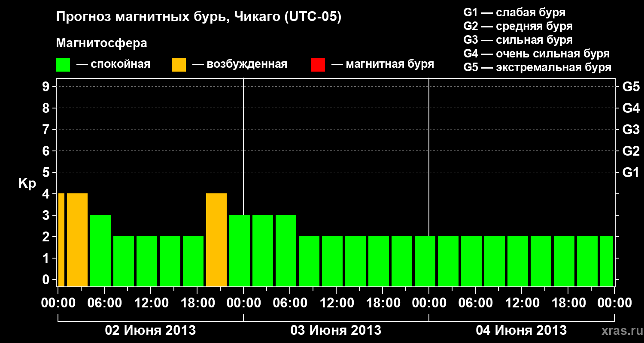Click the 'G5 — экстремальная буря' legend line

pyautogui.click(x=537, y=67)
